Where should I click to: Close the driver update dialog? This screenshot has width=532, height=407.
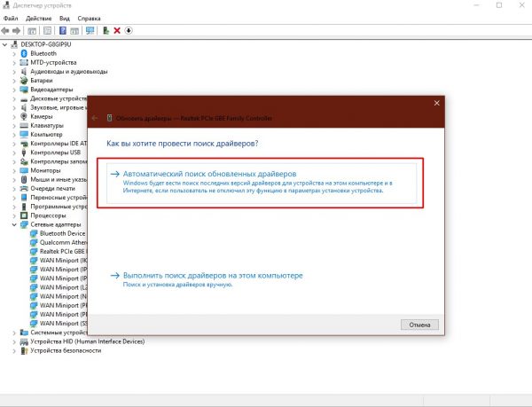point(436,103)
